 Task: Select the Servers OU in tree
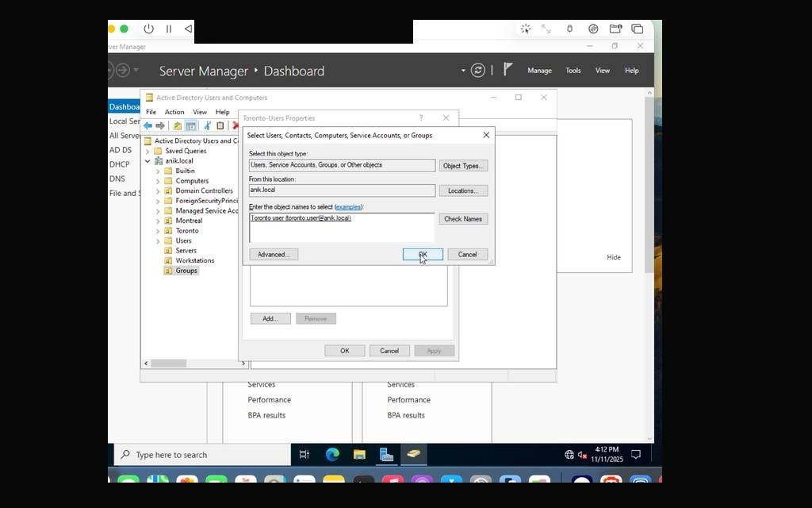[x=186, y=251]
